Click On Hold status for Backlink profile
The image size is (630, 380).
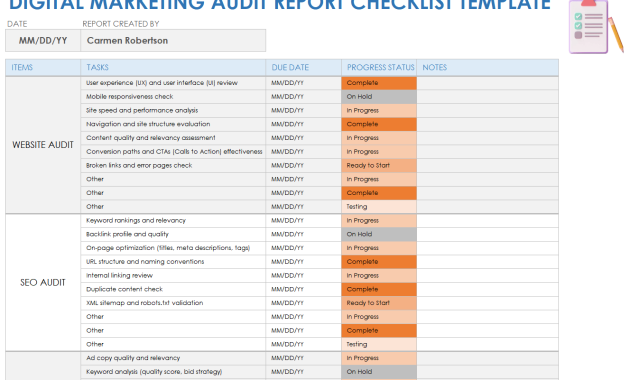point(379,234)
